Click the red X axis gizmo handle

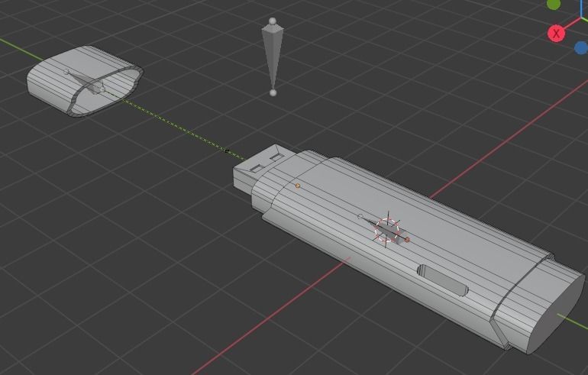[x=556, y=34]
